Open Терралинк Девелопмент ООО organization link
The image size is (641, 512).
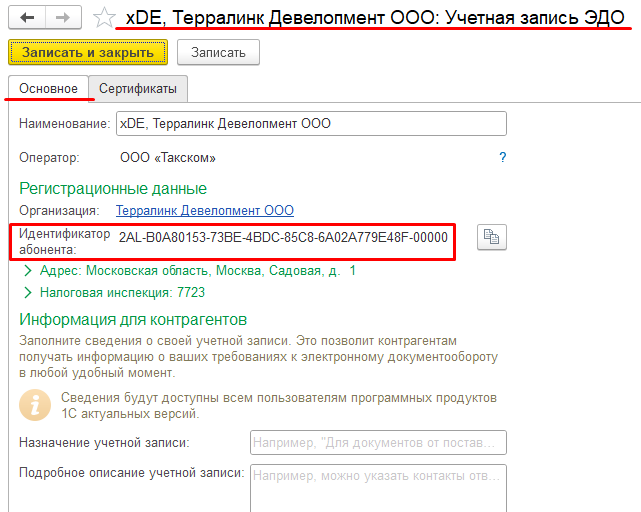[x=205, y=210]
